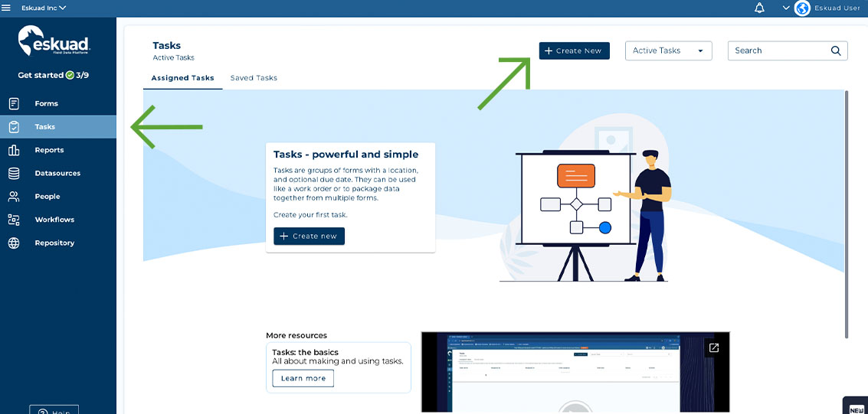Switch to Saved Tasks tab
The image size is (868, 414).
coord(254,78)
